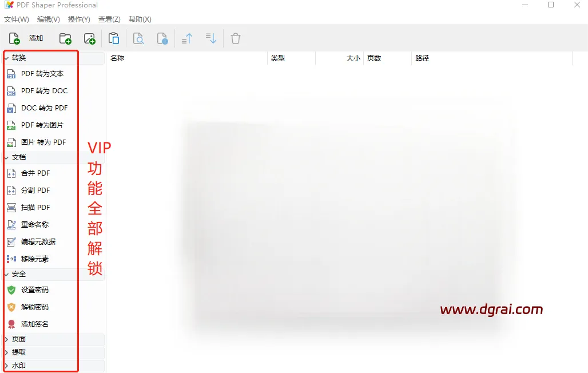Open the 编辑(V) menu
The image size is (588, 373).
pos(49,19)
